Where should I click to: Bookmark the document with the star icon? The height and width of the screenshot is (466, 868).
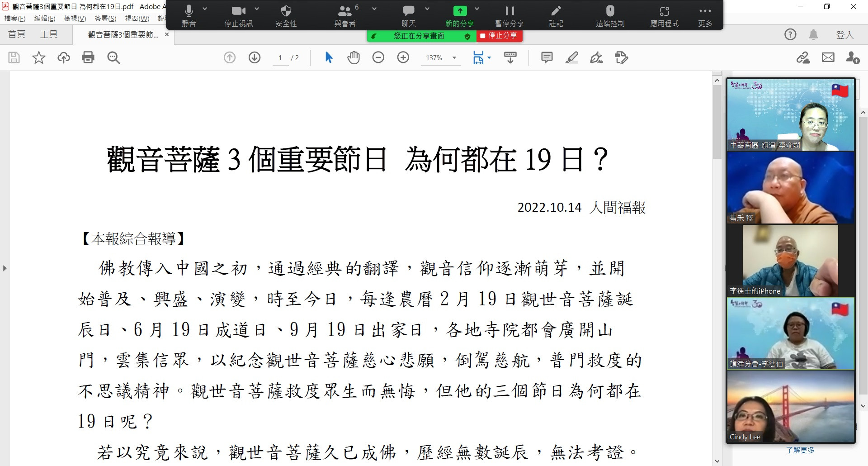point(39,57)
